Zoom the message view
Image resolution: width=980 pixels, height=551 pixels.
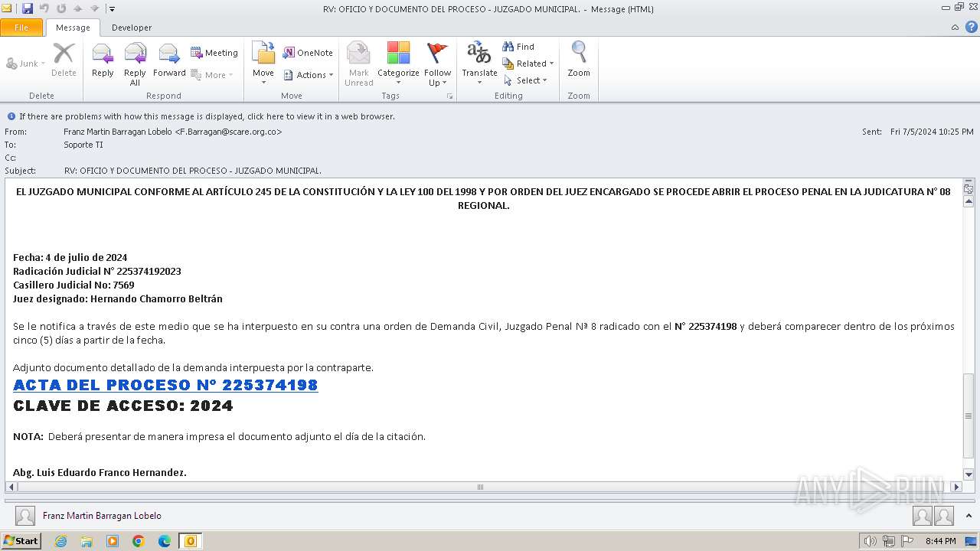click(x=579, y=60)
